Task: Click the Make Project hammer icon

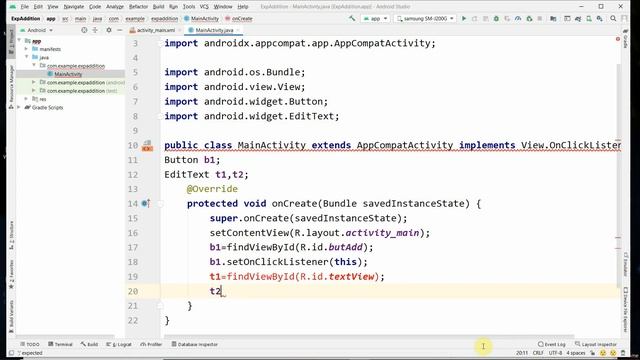Action: (x=352, y=18)
